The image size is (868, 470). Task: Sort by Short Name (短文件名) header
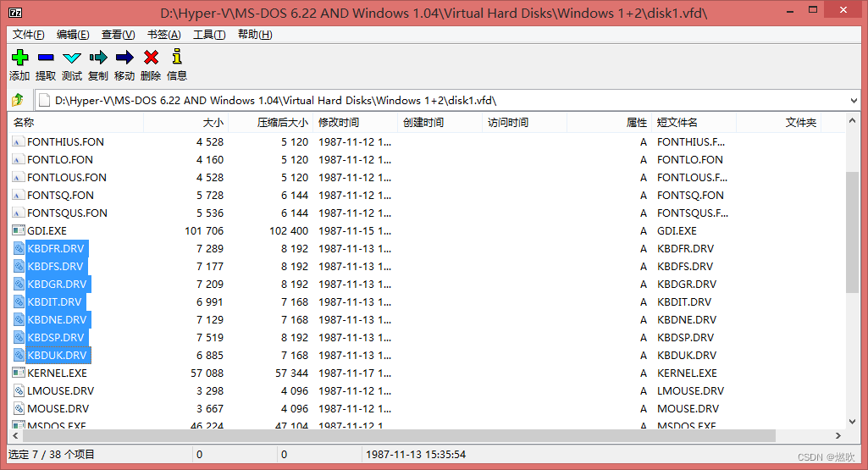[694, 122]
